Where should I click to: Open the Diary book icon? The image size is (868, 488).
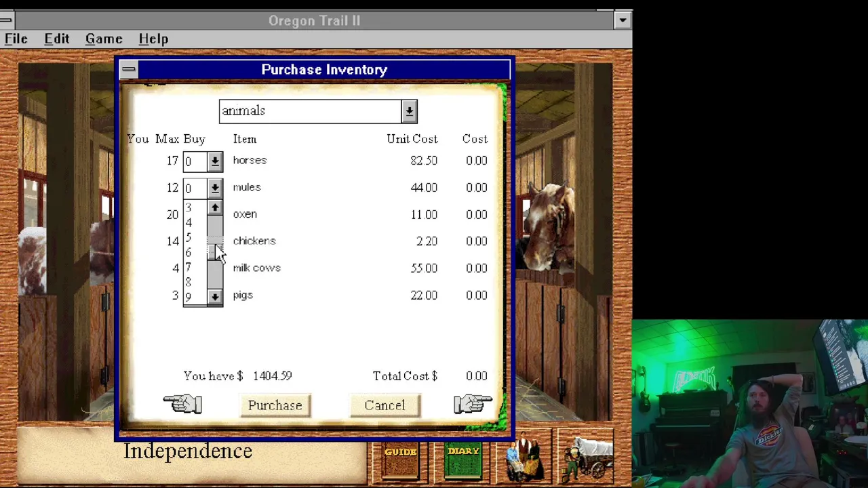click(x=464, y=462)
